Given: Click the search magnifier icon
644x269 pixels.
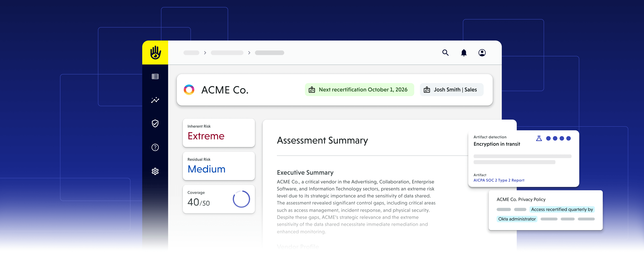Looking at the screenshot, I should [x=445, y=53].
